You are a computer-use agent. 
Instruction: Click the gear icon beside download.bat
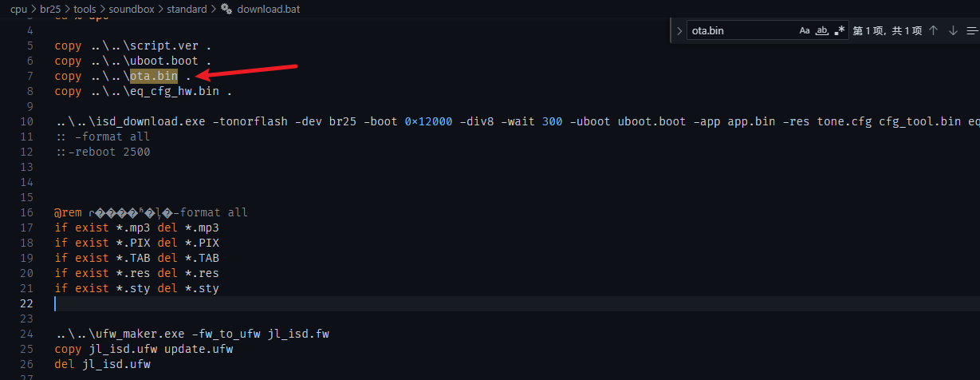tap(226, 9)
